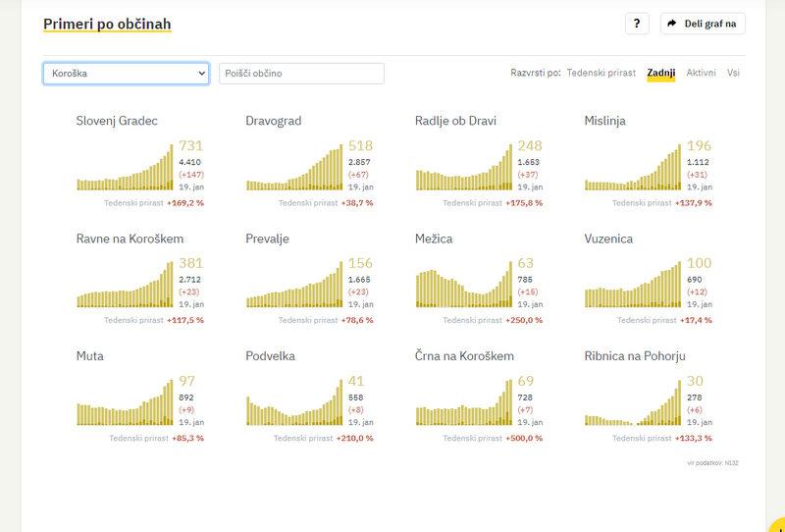Click the Podvelka bar chart
785x532 pixels.
click(x=294, y=402)
